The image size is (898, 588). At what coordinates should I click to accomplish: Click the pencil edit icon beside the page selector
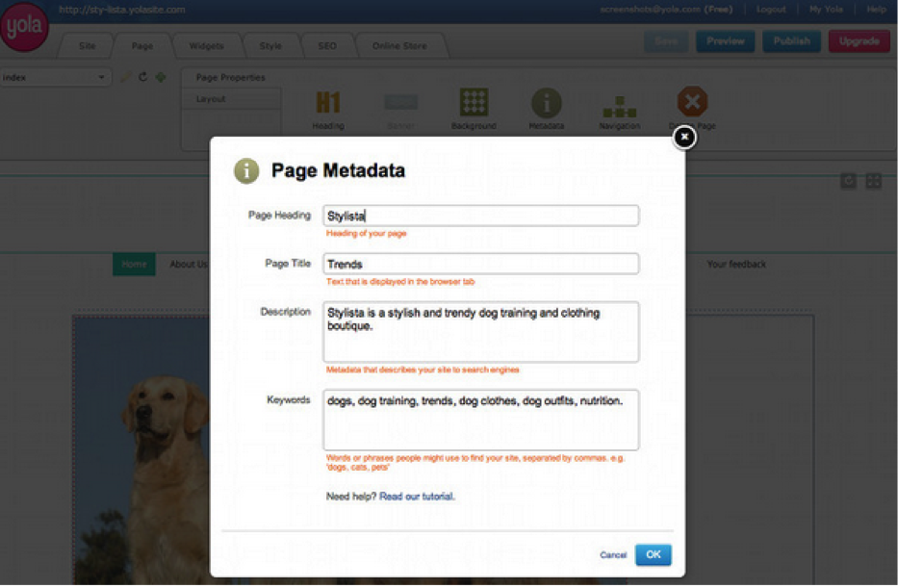tap(123, 77)
